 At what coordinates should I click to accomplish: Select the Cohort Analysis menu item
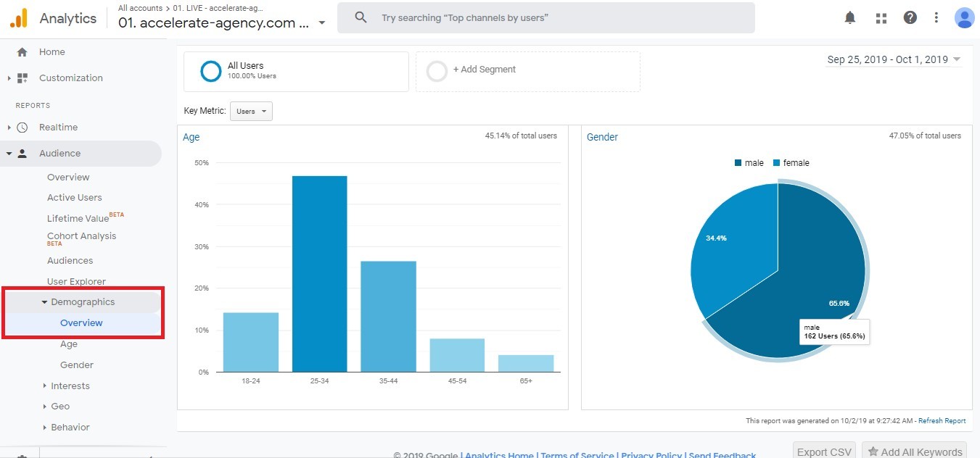(81, 236)
